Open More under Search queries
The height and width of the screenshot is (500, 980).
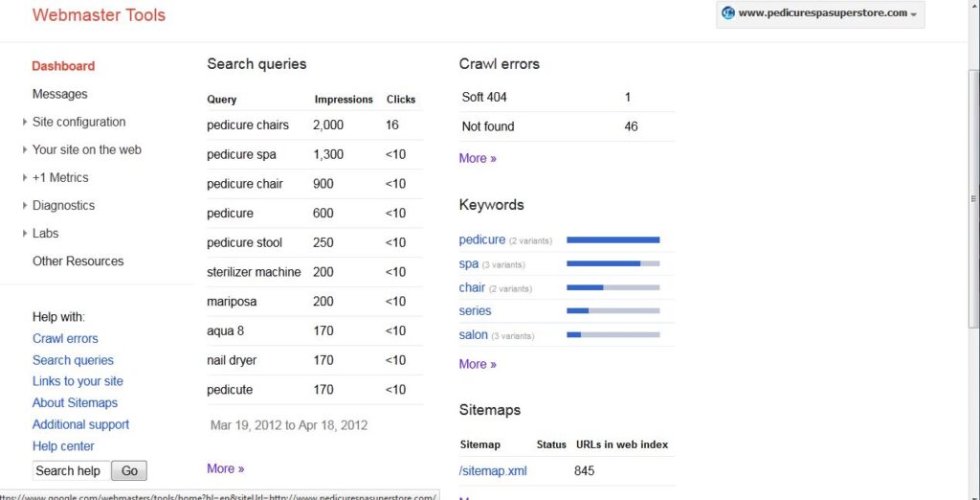tap(226, 468)
